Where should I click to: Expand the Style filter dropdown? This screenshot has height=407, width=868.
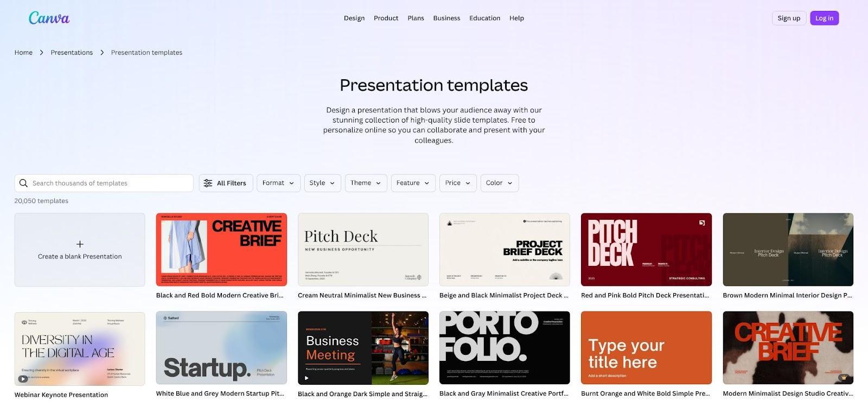tap(323, 183)
